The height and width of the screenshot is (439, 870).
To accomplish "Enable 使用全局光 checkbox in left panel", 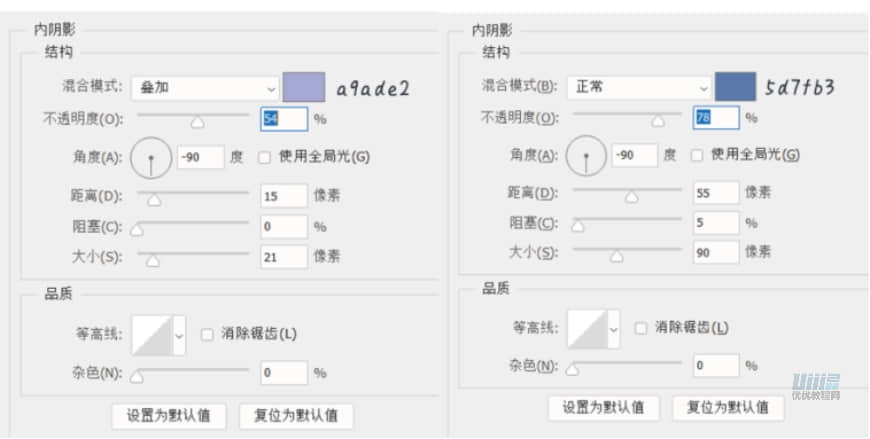I will [x=264, y=157].
